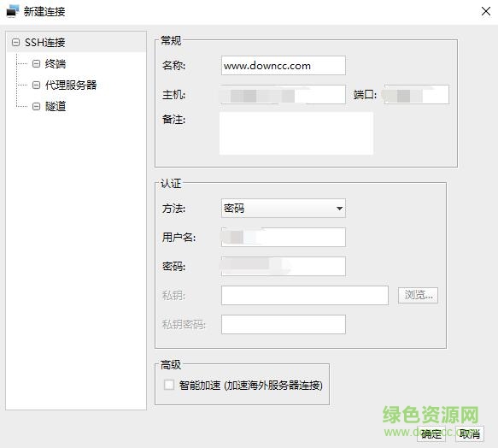Viewport: 498px width, 448px height.
Task: Click the 浏览... browse button
Action: click(x=418, y=295)
